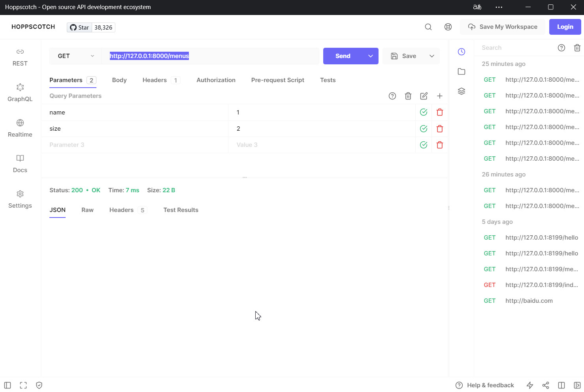Toggle the size parameter active checkmark
Viewport: 584px width, 392px height.
pyautogui.click(x=424, y=129)
